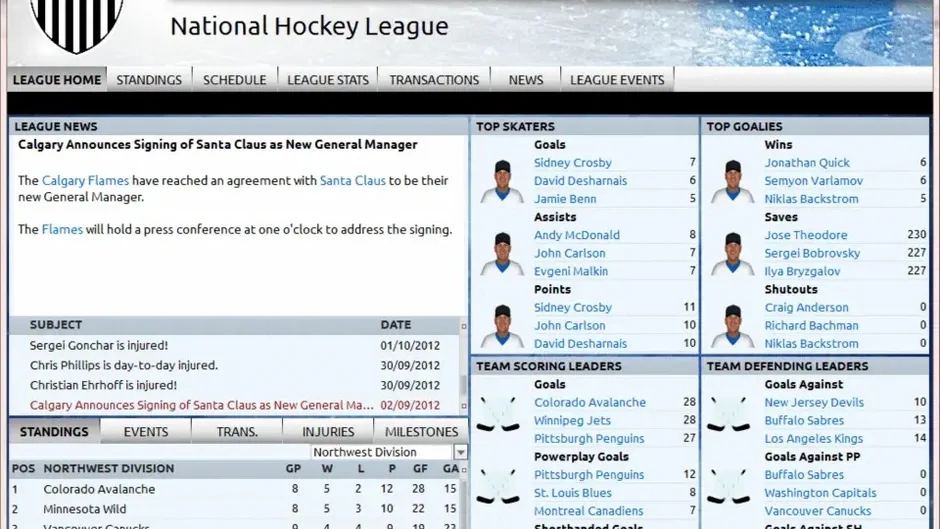Open New Jersey Devils team page
This screenshot has width=940, height=529.
(x=814, y=402)
